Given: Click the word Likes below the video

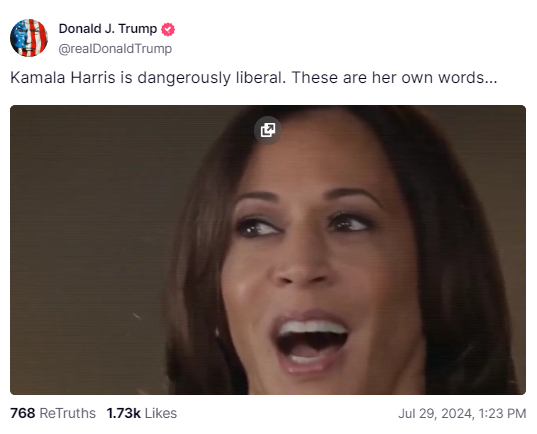Looking at the screenshot, I should tap(161, 413).
